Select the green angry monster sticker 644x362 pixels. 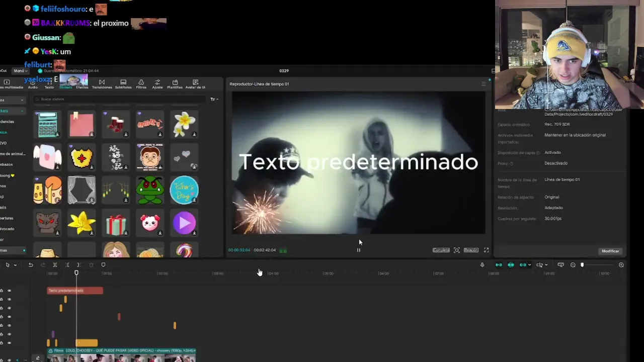[x=150, y=190]
